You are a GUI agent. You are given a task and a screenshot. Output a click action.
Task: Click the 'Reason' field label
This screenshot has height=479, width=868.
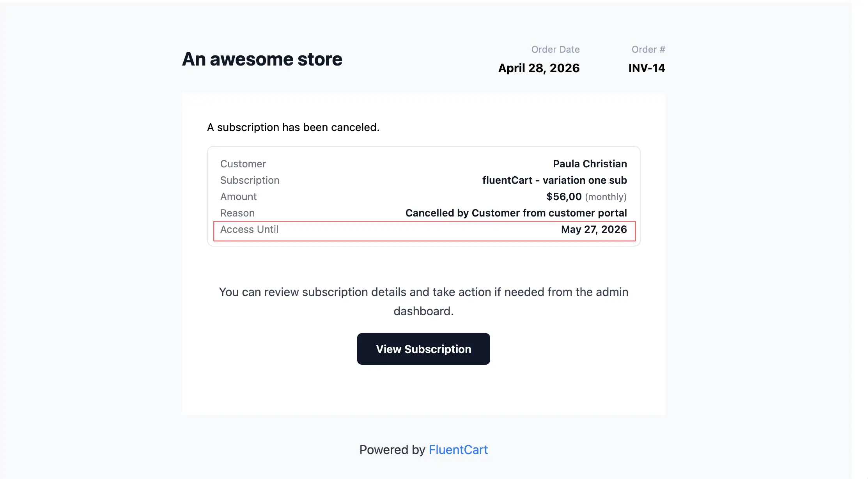(x=237, y=213)
